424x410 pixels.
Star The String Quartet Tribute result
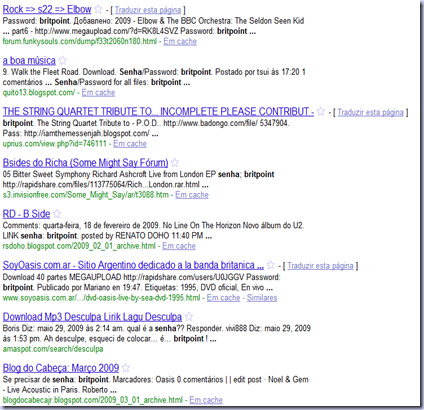click(x=321, y=111)
